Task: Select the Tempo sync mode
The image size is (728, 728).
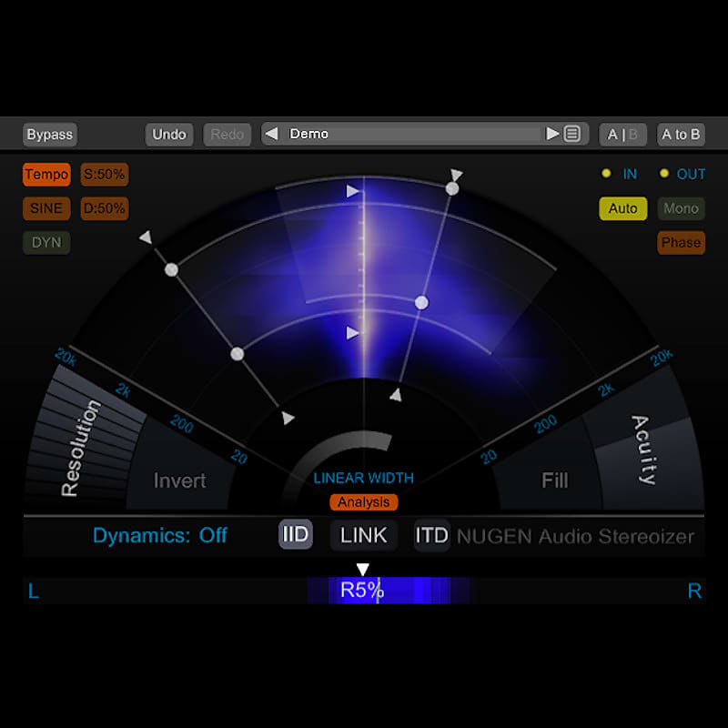Action: tap(45, 175)
